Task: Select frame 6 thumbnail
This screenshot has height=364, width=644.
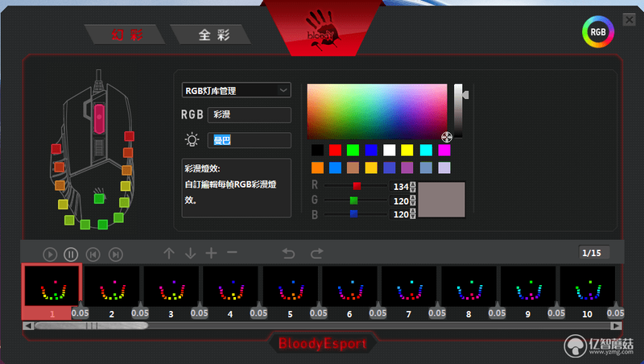Action: pyautogui.click(x=349, y=286)
